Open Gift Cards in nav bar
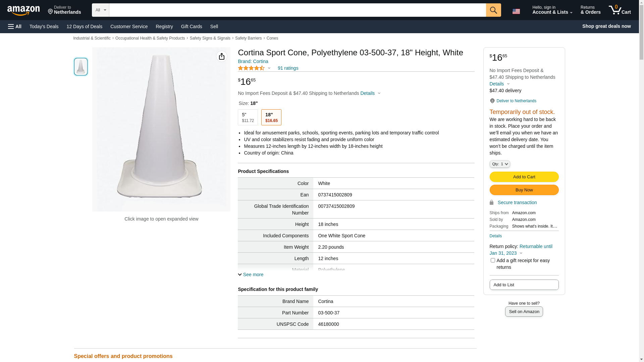The width and height of the screenshot is (644, 362). (191, 26)
